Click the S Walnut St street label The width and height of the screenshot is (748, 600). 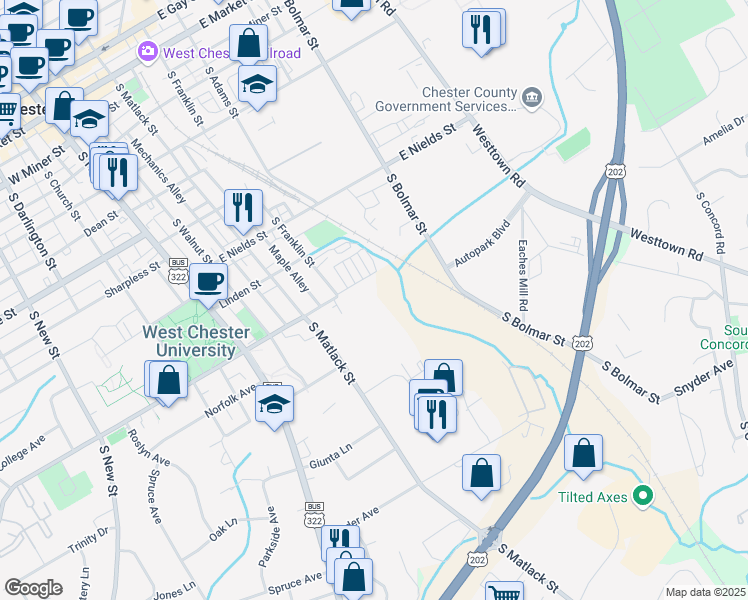[x=193, y=241]
